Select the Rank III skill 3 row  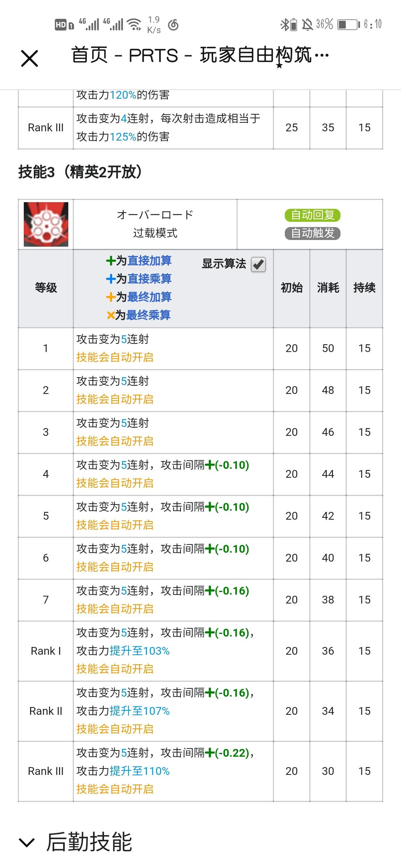pyautogui.click(x=200, y=772)
